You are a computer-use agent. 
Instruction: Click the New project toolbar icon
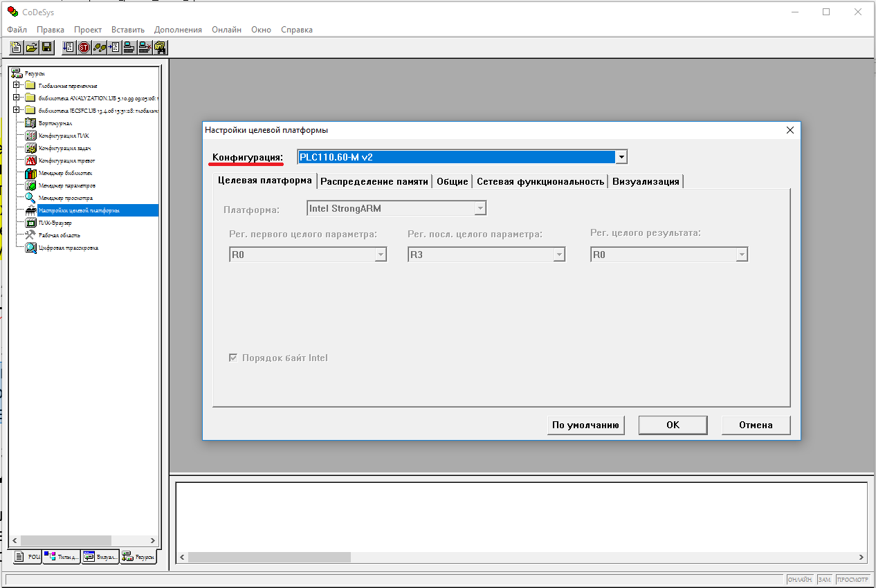16,48
